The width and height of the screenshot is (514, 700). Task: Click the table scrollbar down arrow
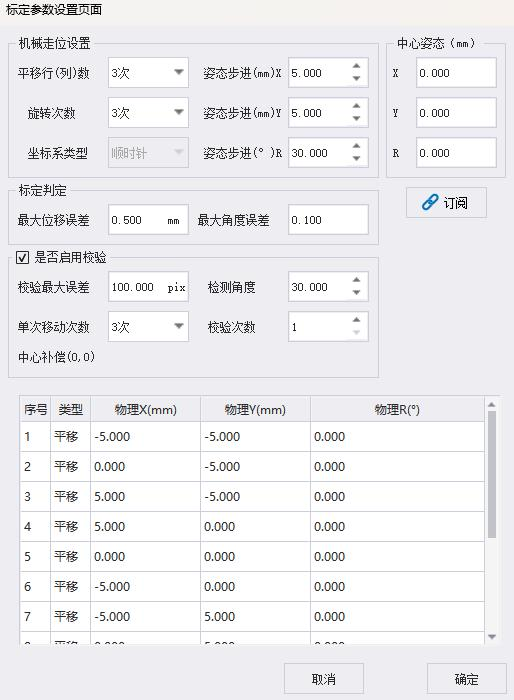click(x=492, y=637)
